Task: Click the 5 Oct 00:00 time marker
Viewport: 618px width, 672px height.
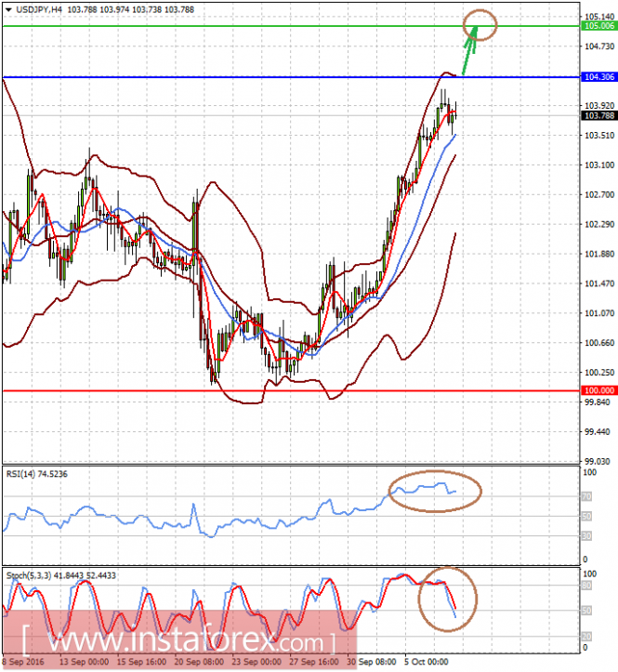Action: [427, 662]
